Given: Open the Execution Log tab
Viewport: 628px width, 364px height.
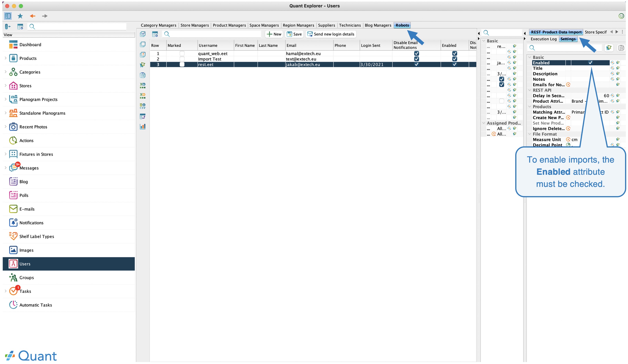Looking at the screenshot, I should [543, 39].
